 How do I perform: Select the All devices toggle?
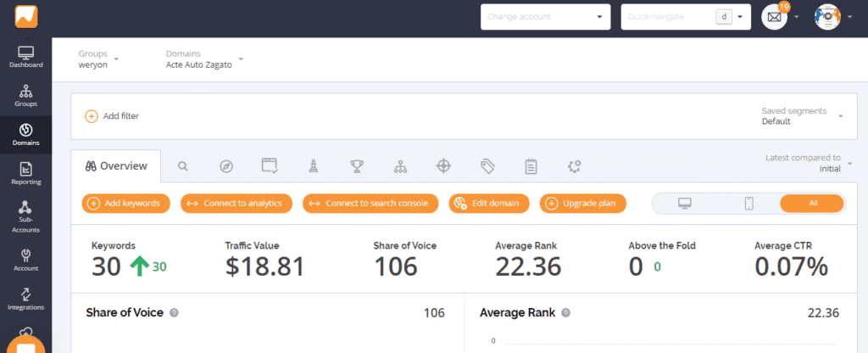coord(812,204)
